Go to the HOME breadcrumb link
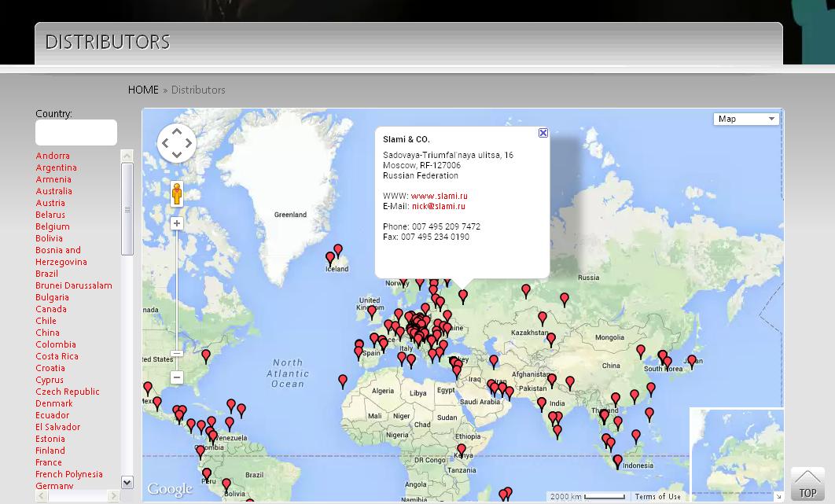Screen dimensions: 835x504 click(143, 90)
